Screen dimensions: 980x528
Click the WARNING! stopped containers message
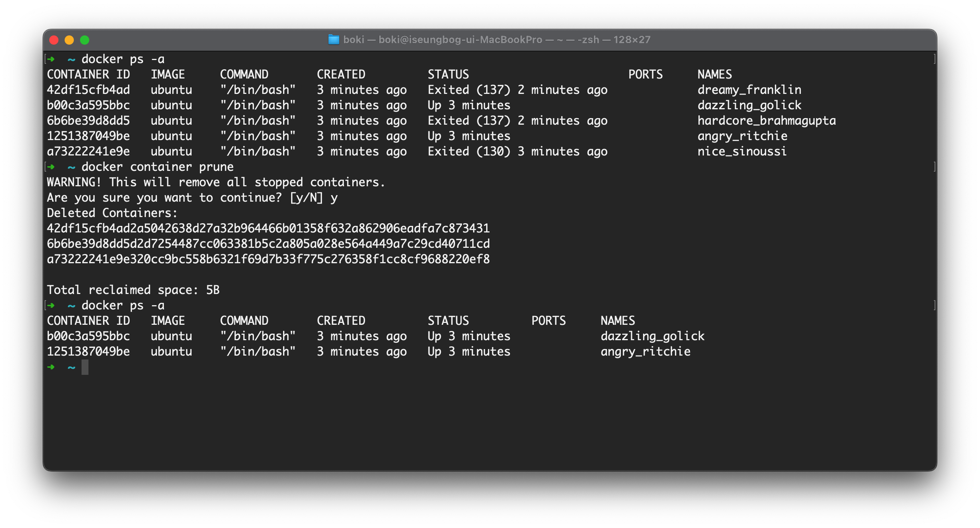215,182
